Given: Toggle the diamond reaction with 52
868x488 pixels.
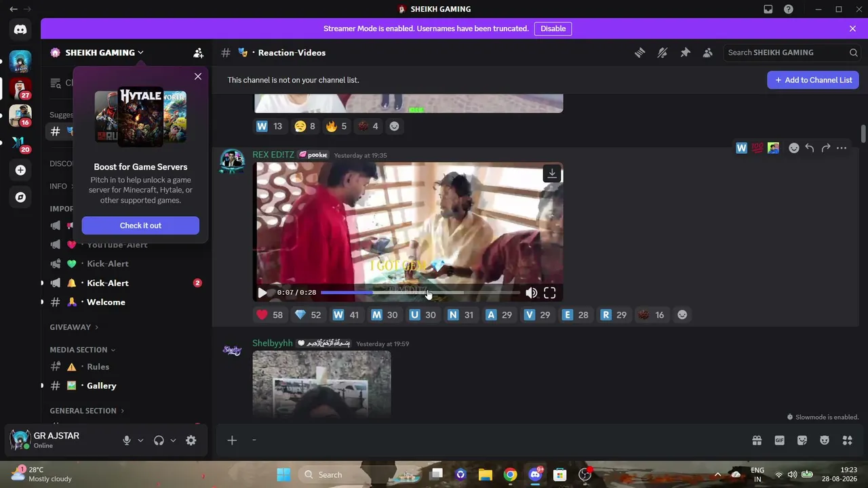Looking at the screenshot, I should click(x=308, y=314).
